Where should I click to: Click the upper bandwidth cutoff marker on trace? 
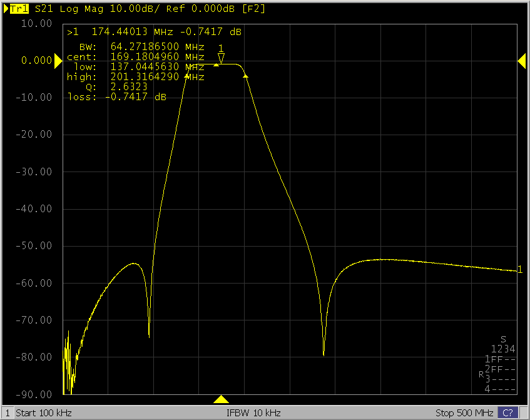pos(246,76)
